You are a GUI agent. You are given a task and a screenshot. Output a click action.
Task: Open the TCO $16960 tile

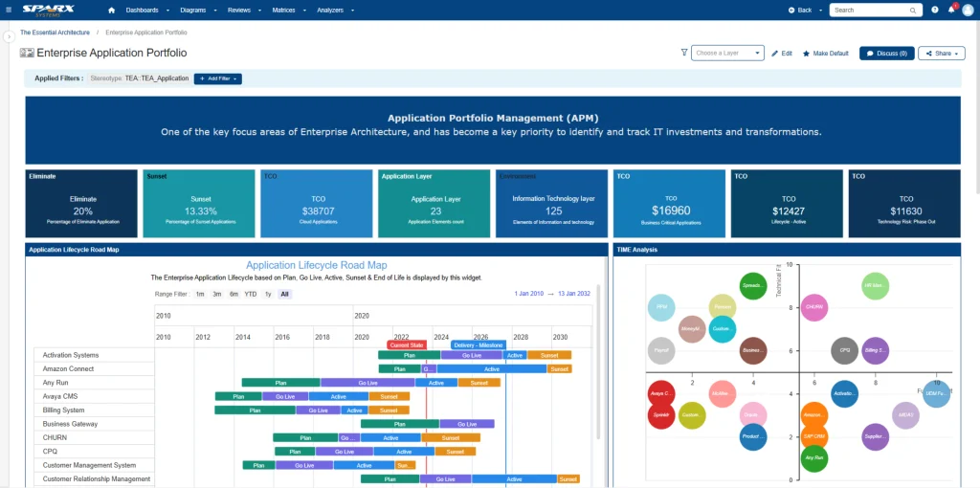[669, 204]
